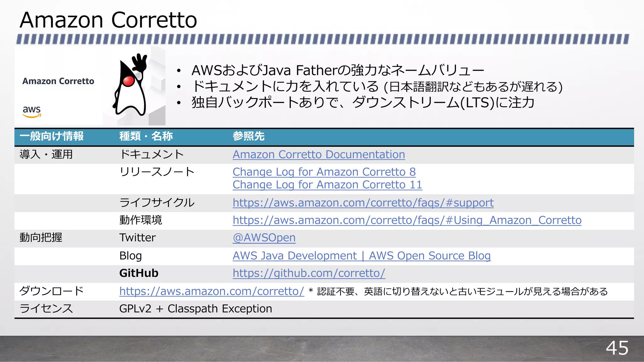Select the GPLv2 + Classpath Exception text
The height and width of the screenshot is (362, 644).
pyautogui.click(x=196, y=309)
